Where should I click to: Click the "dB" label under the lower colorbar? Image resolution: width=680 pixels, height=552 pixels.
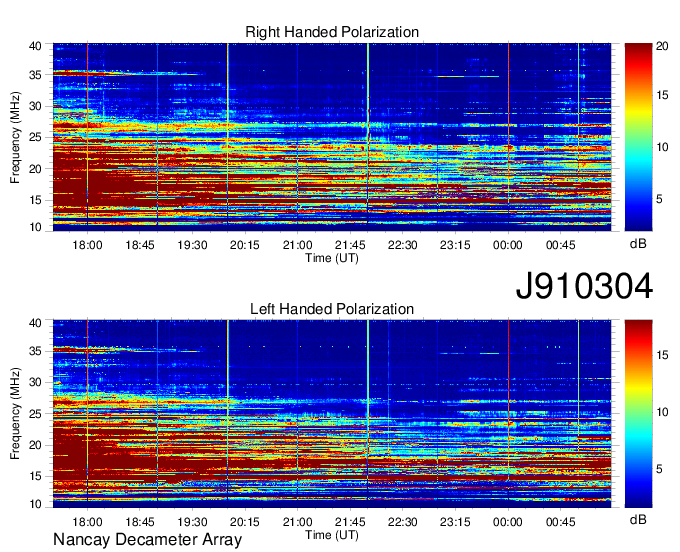[638, 520]
